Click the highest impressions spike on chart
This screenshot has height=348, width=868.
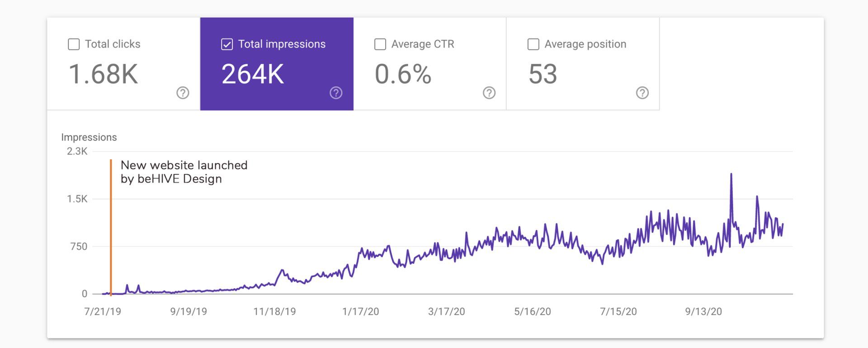731,175
